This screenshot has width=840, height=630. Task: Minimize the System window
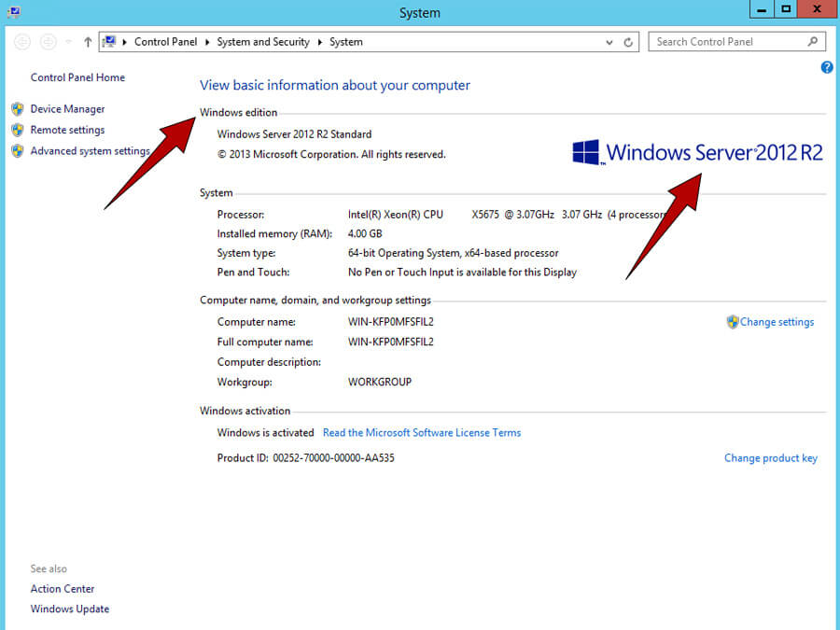pos(762,9)
